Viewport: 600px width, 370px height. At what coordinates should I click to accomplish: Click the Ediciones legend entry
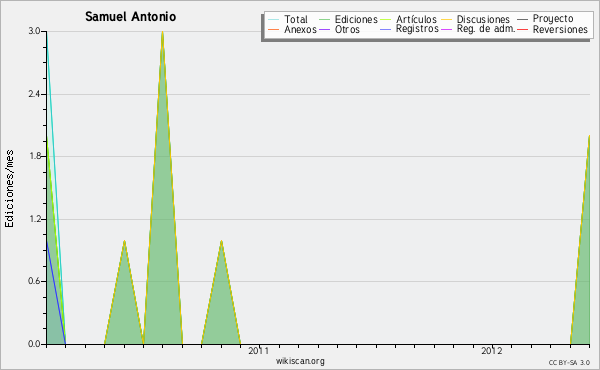[x=348, y=19]
